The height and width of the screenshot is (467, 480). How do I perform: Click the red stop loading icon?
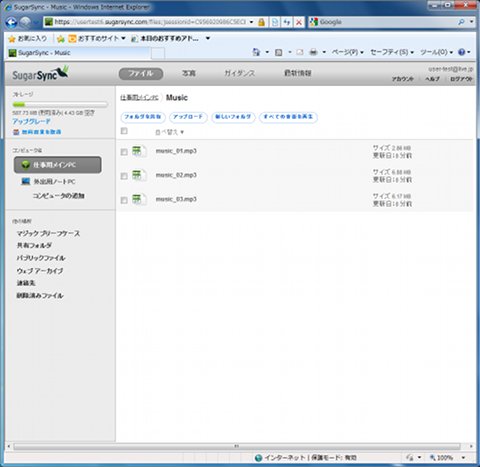tap(299, 22)
